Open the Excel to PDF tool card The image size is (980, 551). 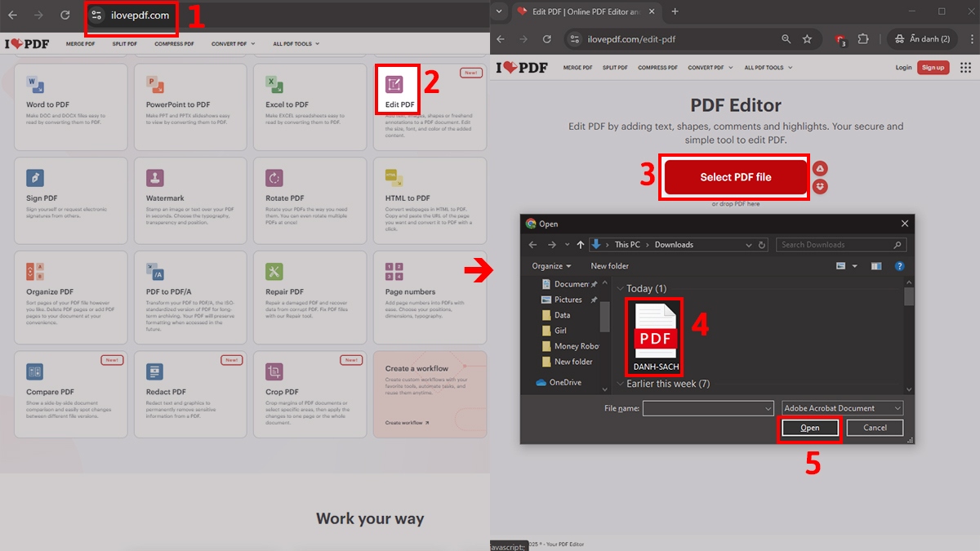310,107
